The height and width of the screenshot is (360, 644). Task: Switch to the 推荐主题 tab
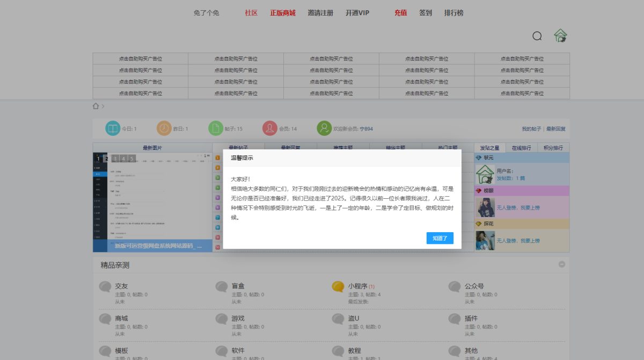click(x=343, y=147)
